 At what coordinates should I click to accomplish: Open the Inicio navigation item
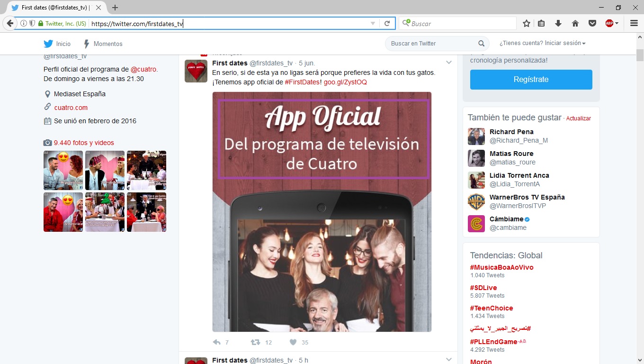click(x=57, y=44)
